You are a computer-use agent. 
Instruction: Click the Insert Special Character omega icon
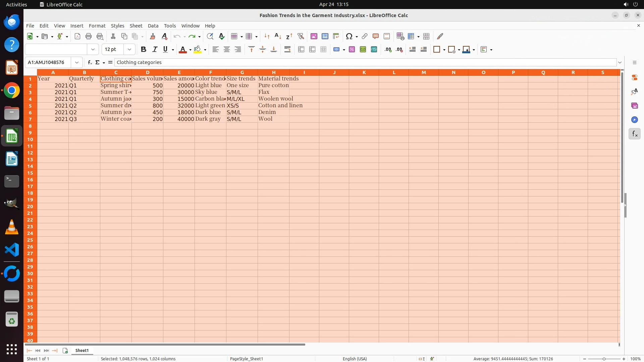point(349,36)
